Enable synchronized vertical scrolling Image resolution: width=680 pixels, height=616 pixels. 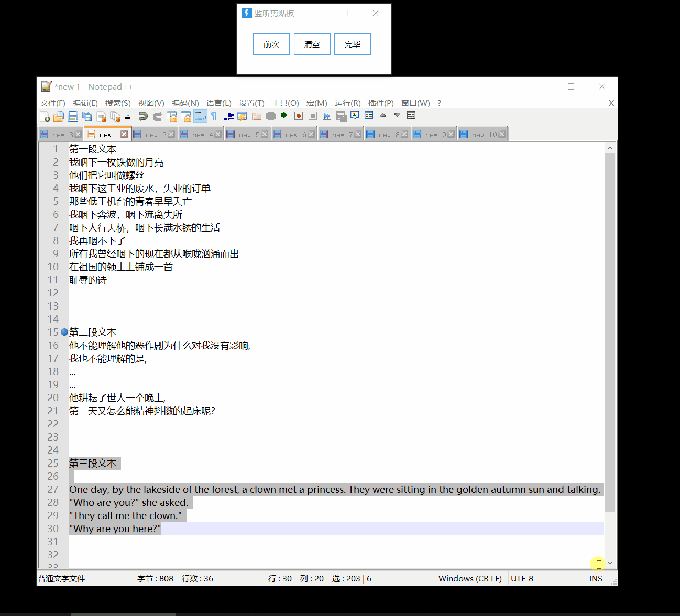(x=172, y=116)
